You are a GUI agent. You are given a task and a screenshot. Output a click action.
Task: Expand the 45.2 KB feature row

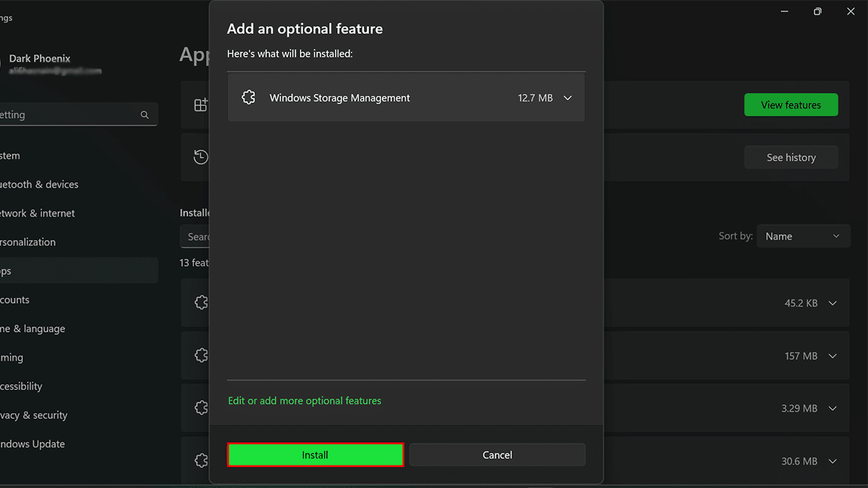[833, 304]
